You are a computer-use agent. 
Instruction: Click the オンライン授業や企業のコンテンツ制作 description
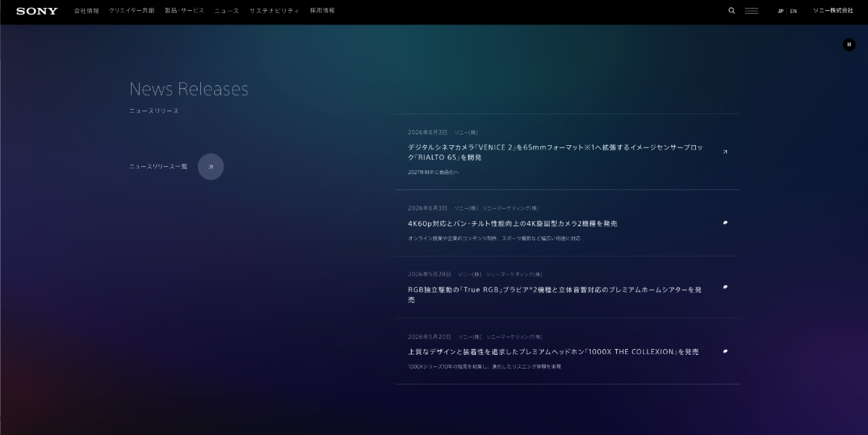tap(494, 238)
